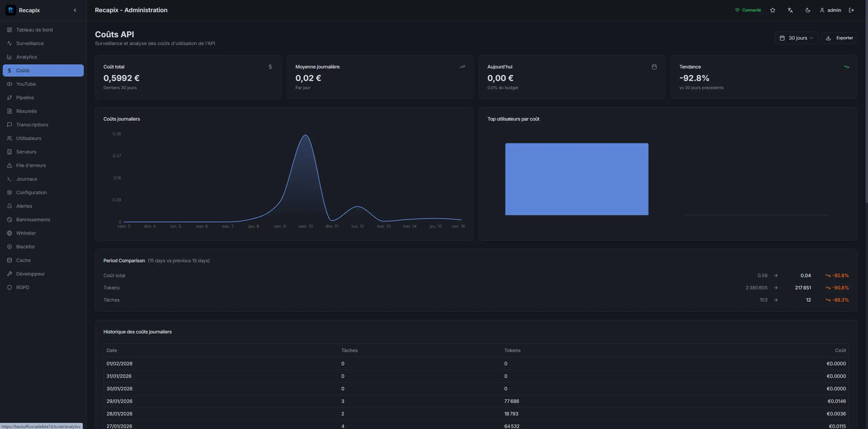Click the logout icon next to admin

click(x=851, y=10)
